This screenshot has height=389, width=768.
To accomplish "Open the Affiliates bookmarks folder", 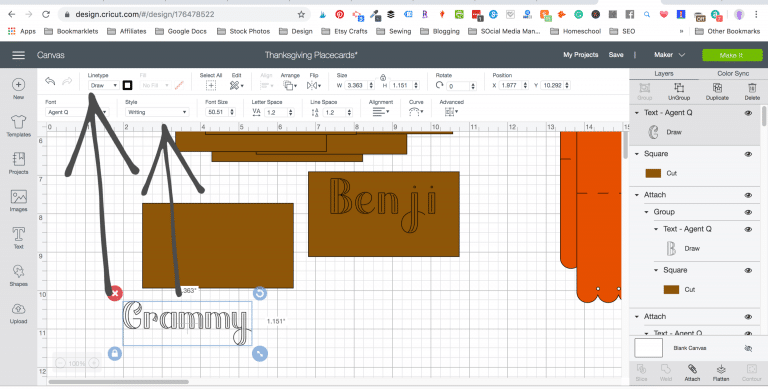I will pyautogui.click(x=127, y=31).
